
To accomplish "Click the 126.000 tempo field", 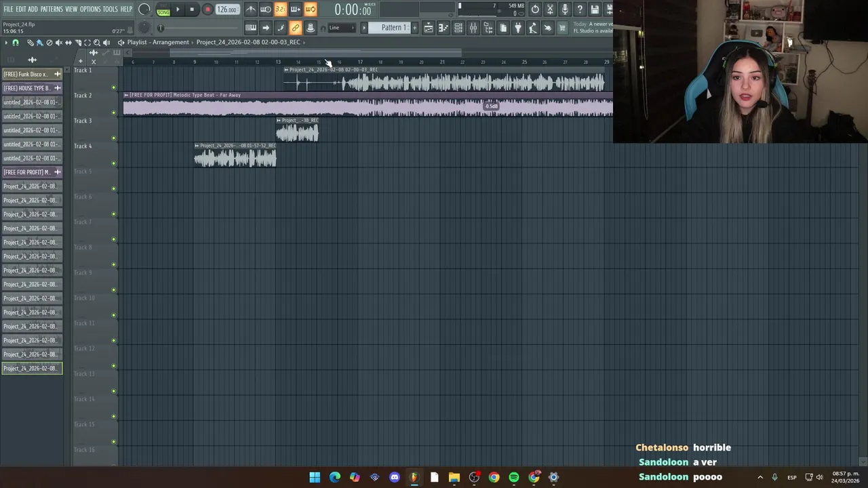I will (x=226, y=9).
